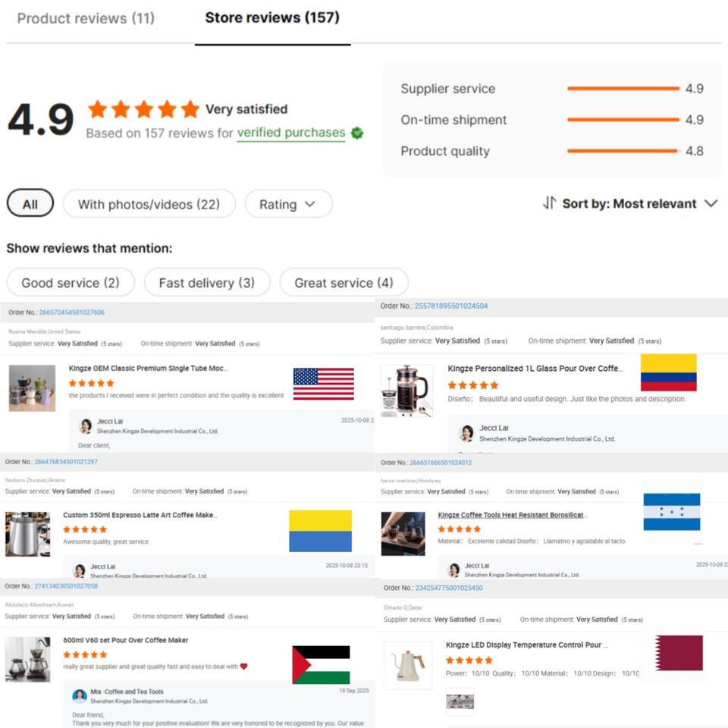
Task: Click the overall five-star rating beside 4.9
Action: coord(144,109)
